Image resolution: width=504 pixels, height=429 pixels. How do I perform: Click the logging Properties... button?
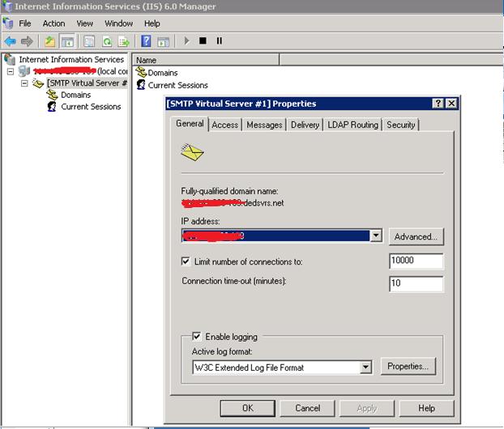coord(408,367)
